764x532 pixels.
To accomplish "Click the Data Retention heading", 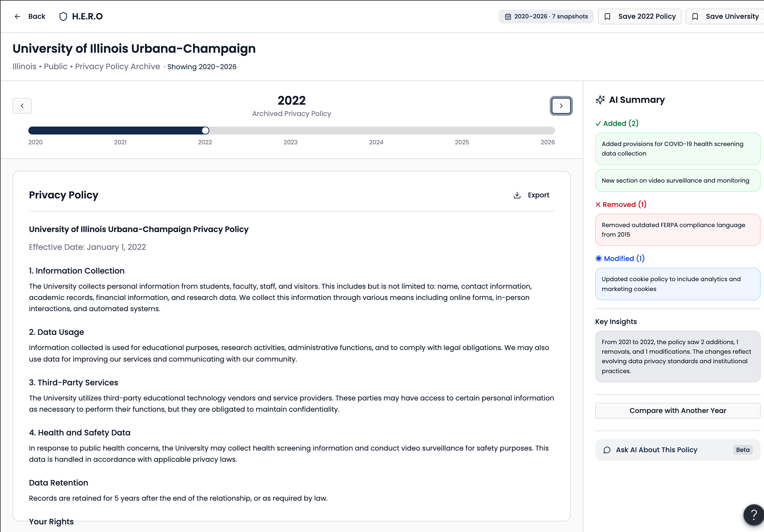I will 59,483.
